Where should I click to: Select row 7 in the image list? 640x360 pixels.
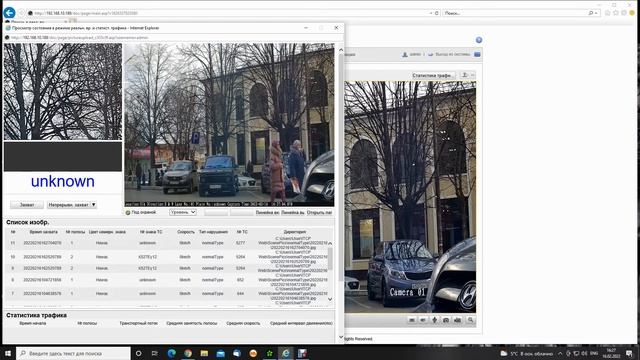[168, 293]
